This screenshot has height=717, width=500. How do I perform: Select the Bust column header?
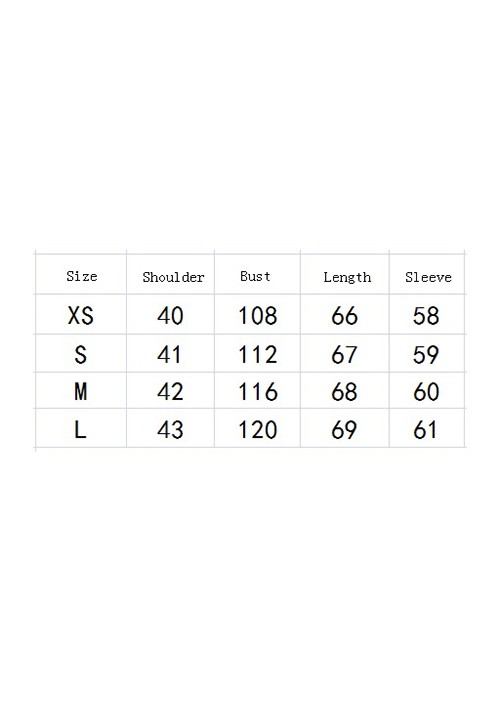click(255, 276)
